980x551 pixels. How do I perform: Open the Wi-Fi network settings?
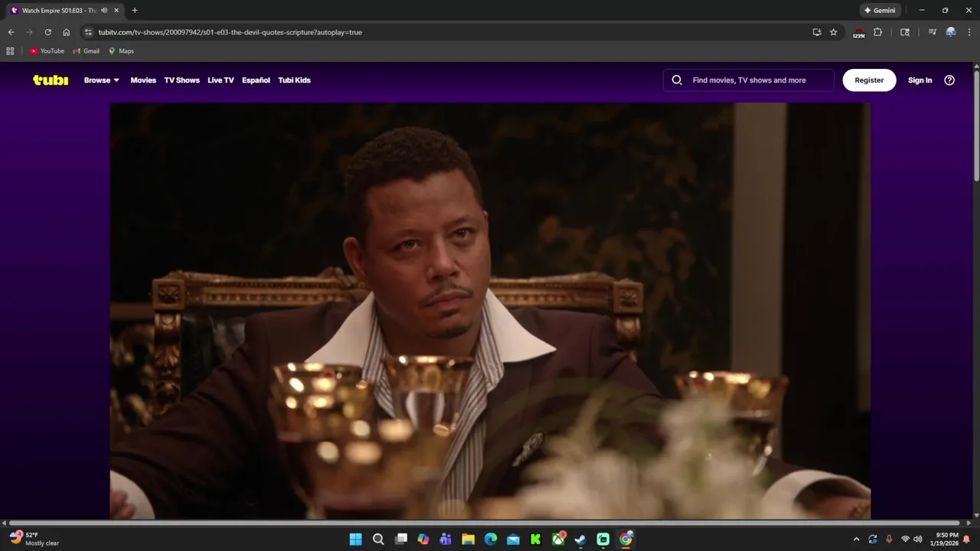tap(905, 539)
